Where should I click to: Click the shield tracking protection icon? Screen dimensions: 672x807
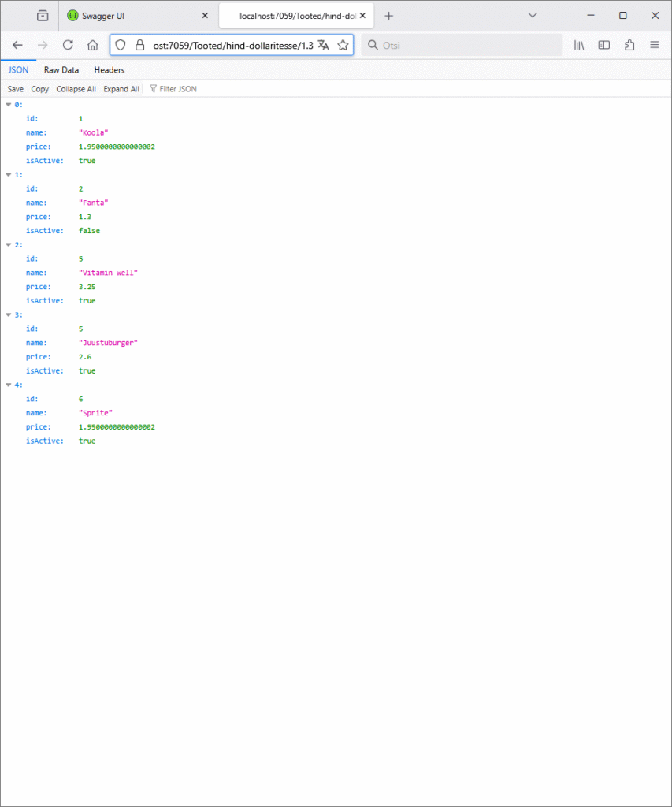tap(121, 45)
